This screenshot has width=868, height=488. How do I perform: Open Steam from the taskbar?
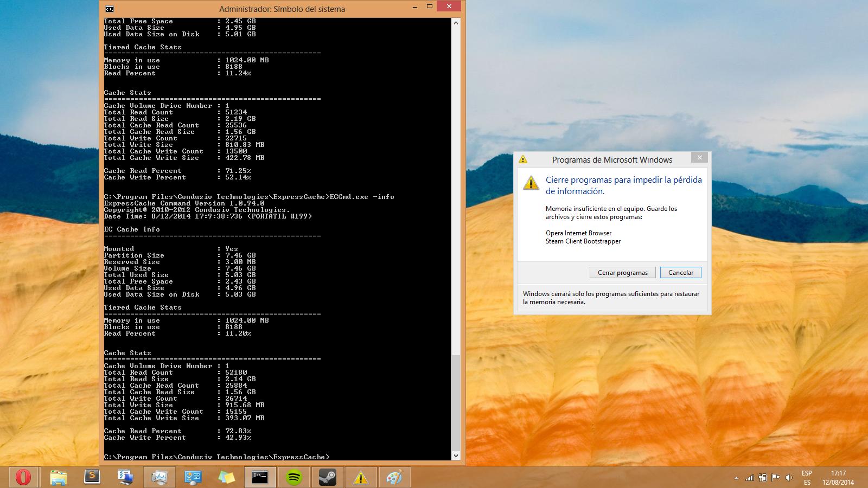pyautogui.click(x=328, y=477)
